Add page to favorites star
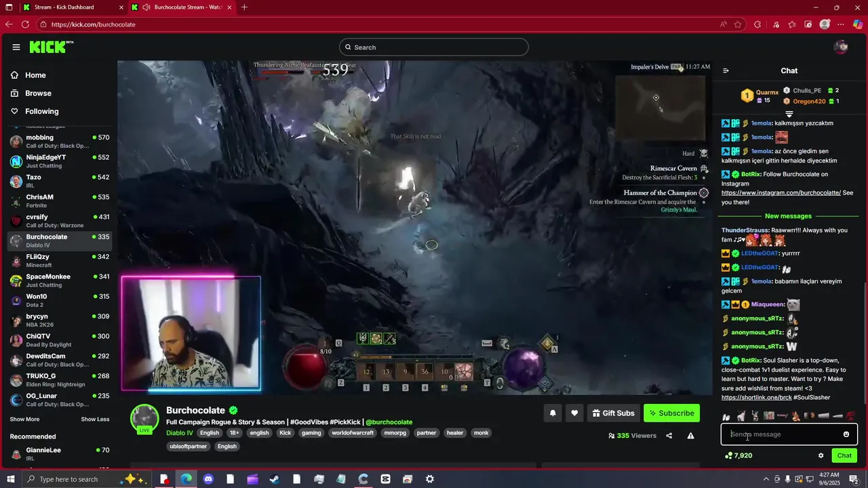868x488 pixels. (x=738, y=24)
